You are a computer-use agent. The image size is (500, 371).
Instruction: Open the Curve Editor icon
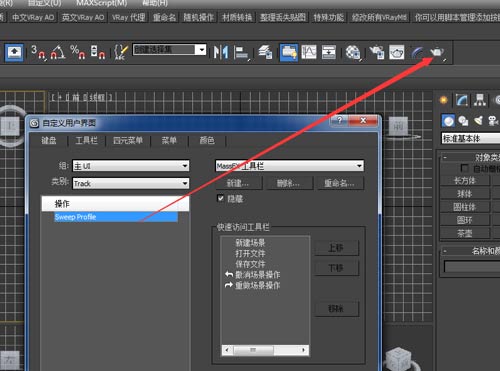tap(309, 52)
